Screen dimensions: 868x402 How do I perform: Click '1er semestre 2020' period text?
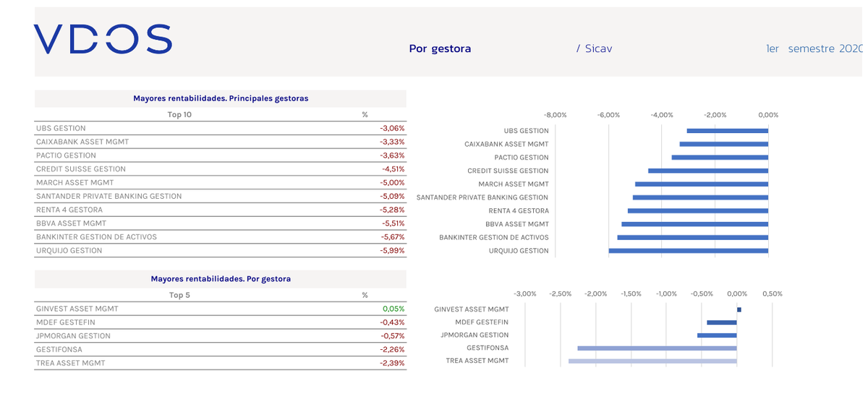coord(815,48)
